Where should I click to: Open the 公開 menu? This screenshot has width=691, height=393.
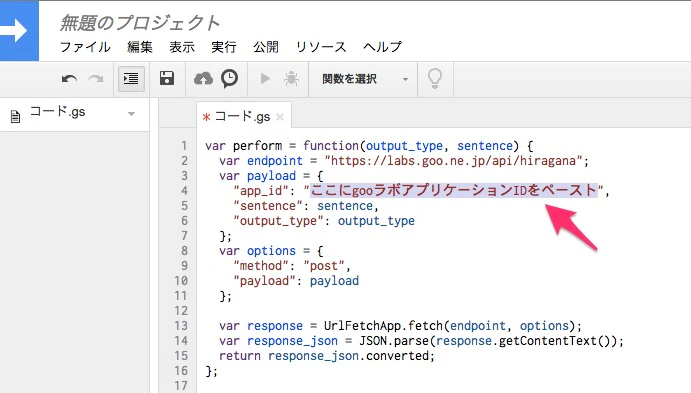pos(266,47)
